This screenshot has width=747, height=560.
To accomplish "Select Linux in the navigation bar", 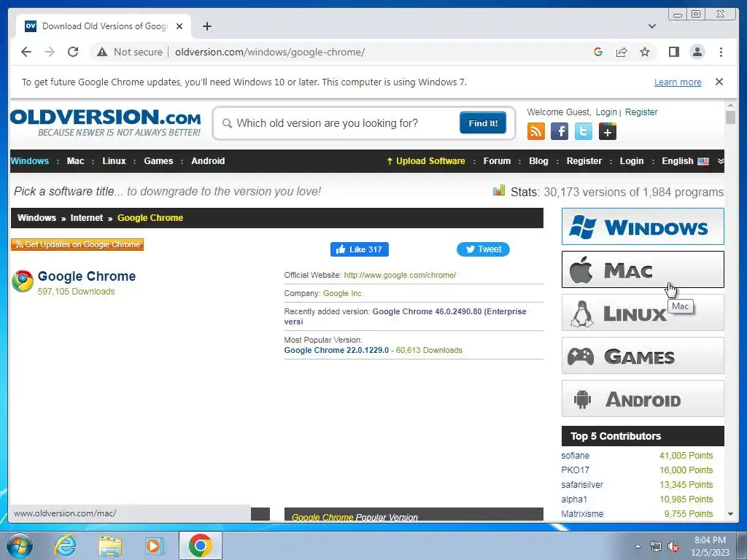I will (x=114, y=161).
